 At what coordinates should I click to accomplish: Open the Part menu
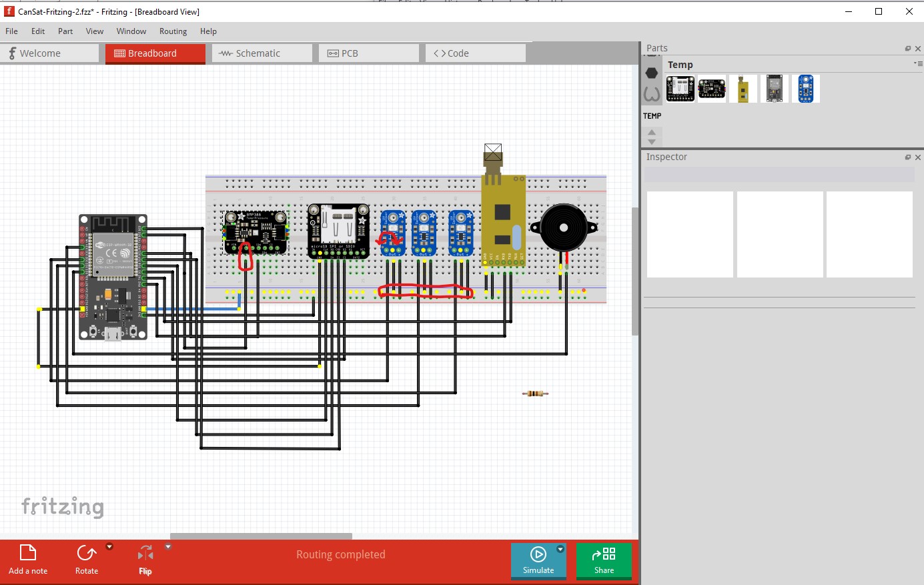pyautogui.click(x=65, y=31)
